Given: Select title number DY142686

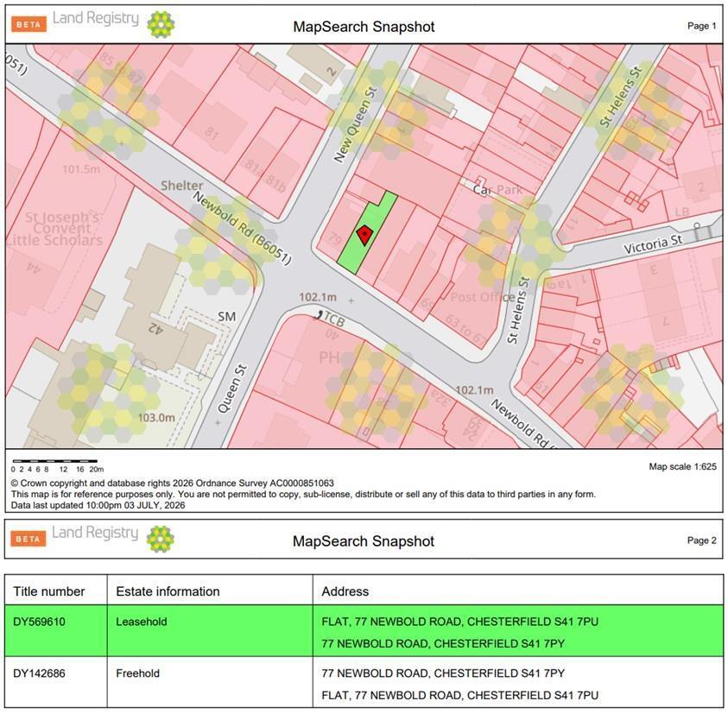Looking at the screenshot, I should click(x=39, y=673).
